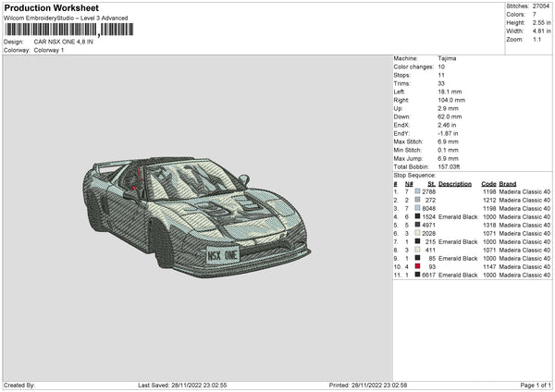
Task: Click the light blue swatch in stop 1
Action: 418,191
